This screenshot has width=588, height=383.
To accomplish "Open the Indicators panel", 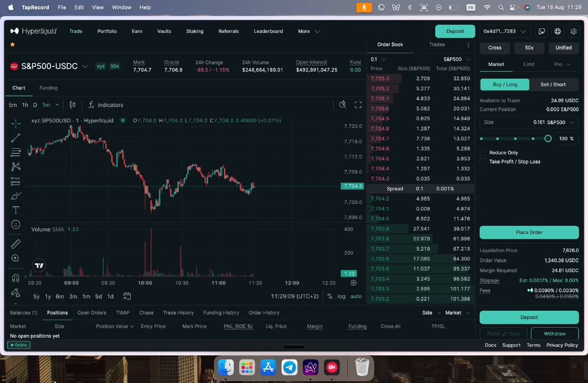I will tap(106, 105).
